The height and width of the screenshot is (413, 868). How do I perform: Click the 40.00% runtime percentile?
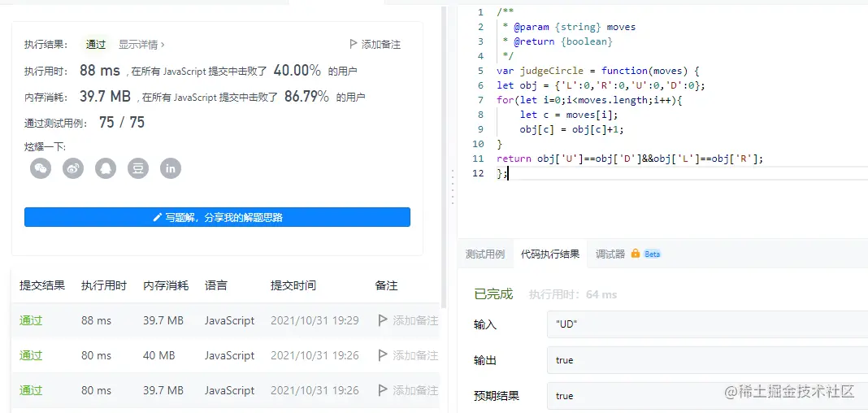297,70
